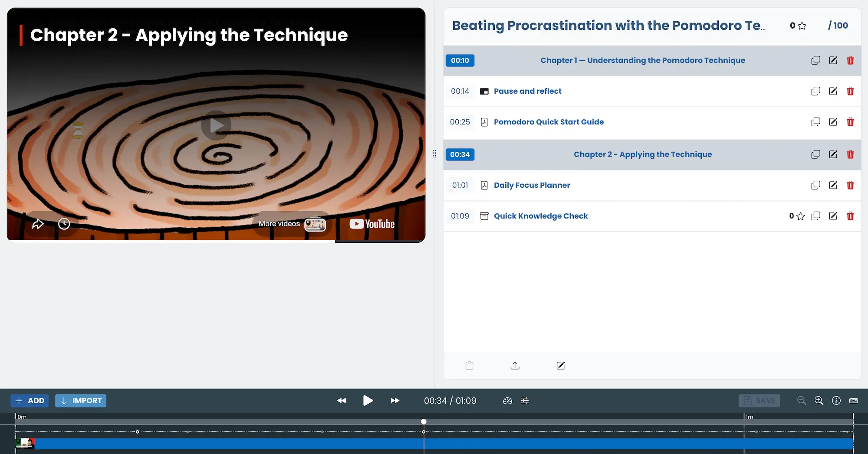868x454 pixels.
Task: Delete Chapter 2 Applying the Technique
Action: pyautogui.click(x=850, y=154)
